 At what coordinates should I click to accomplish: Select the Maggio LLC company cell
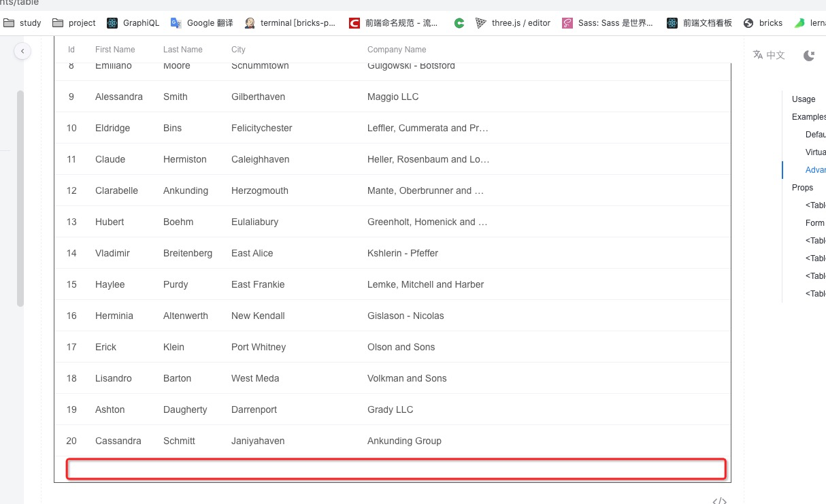pos(393,97)
